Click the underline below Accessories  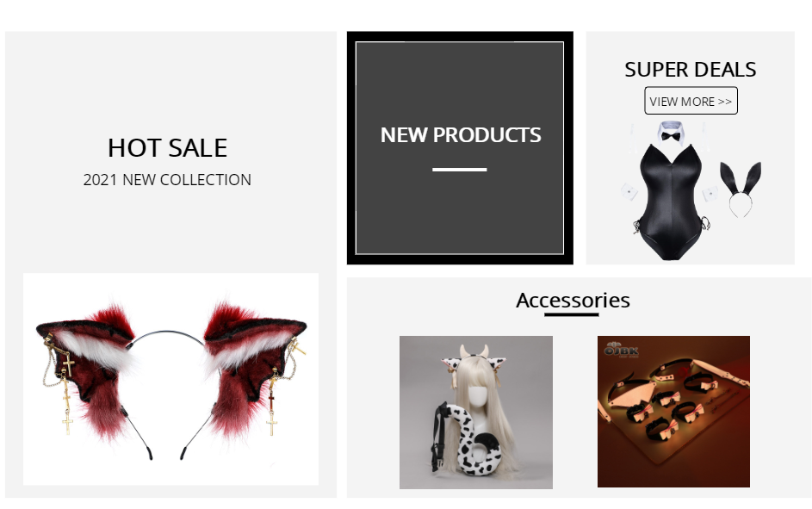coord(571,314)
